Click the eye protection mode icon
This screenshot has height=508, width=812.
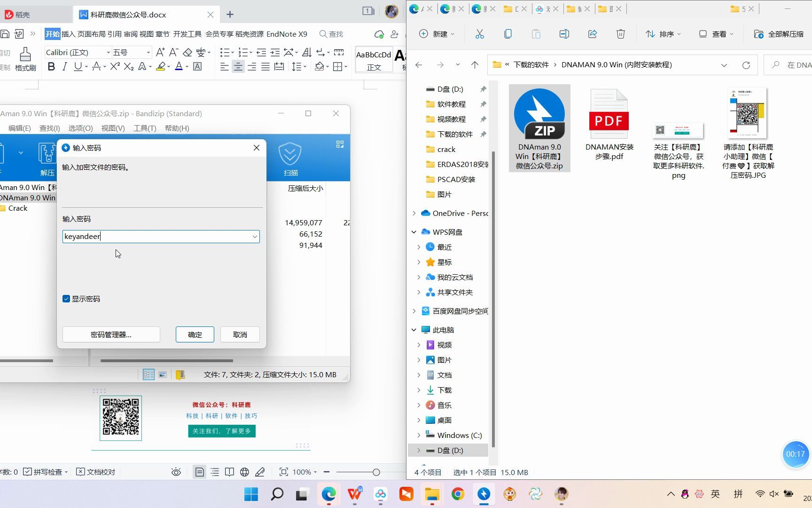click(x=176, y=472)
